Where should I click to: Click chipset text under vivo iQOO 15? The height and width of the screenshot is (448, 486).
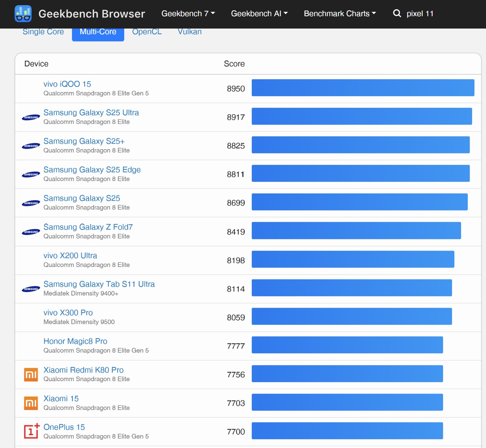(96, 93)
